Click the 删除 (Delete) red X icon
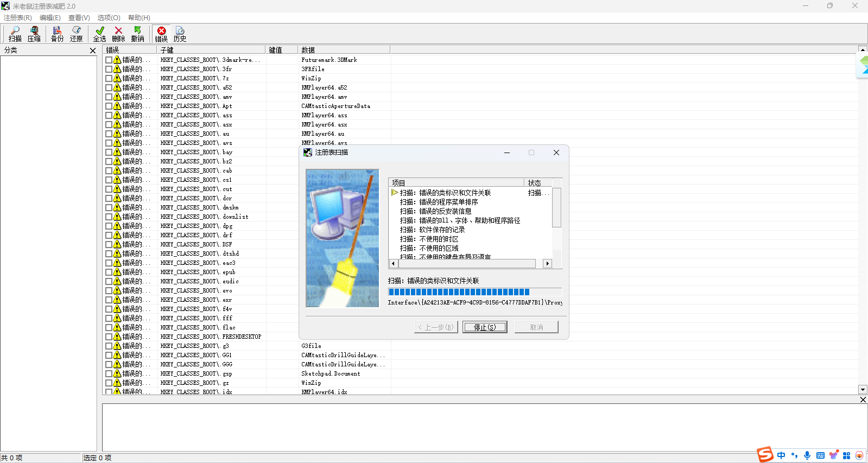 (x=118, y=34)
